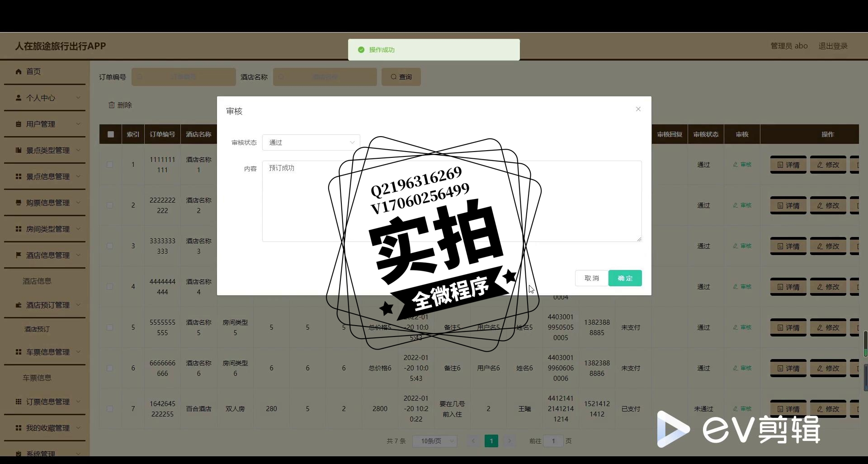The width and height of the screenshot is (868, 464).
Task: Click the 确定 confirm button
Action: 625,278
